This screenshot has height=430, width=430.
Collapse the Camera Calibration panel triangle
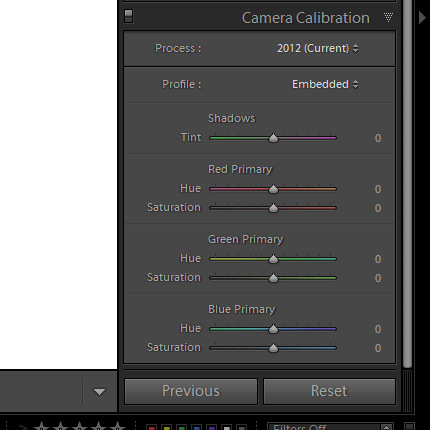pyautogui.click(x=388, y=17)
